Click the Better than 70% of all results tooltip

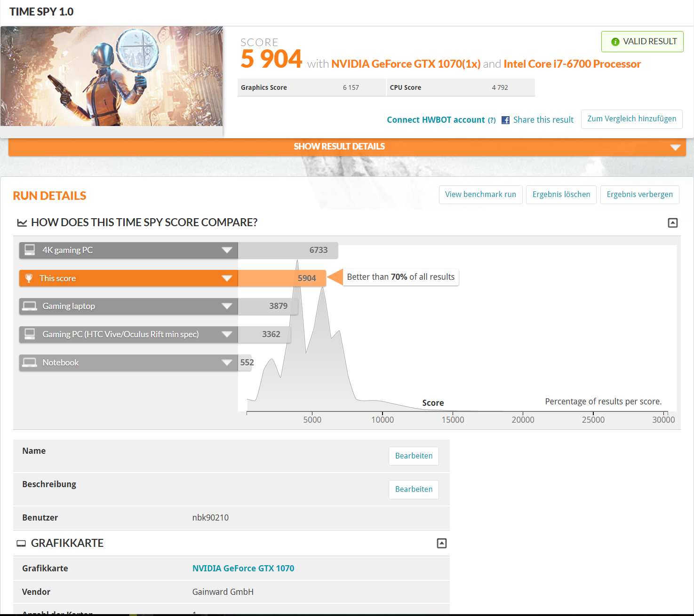pyautogui.click(x=401, y=277)
